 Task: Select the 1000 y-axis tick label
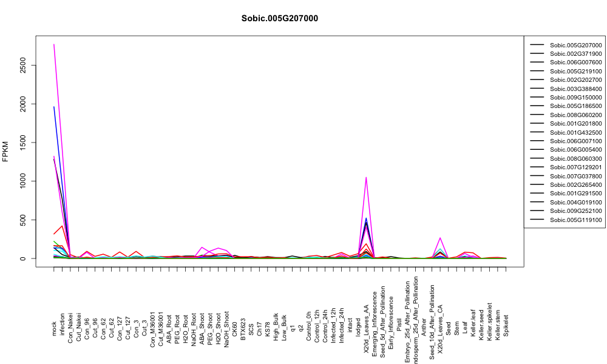pyautogui.click(x=22, y=181)
